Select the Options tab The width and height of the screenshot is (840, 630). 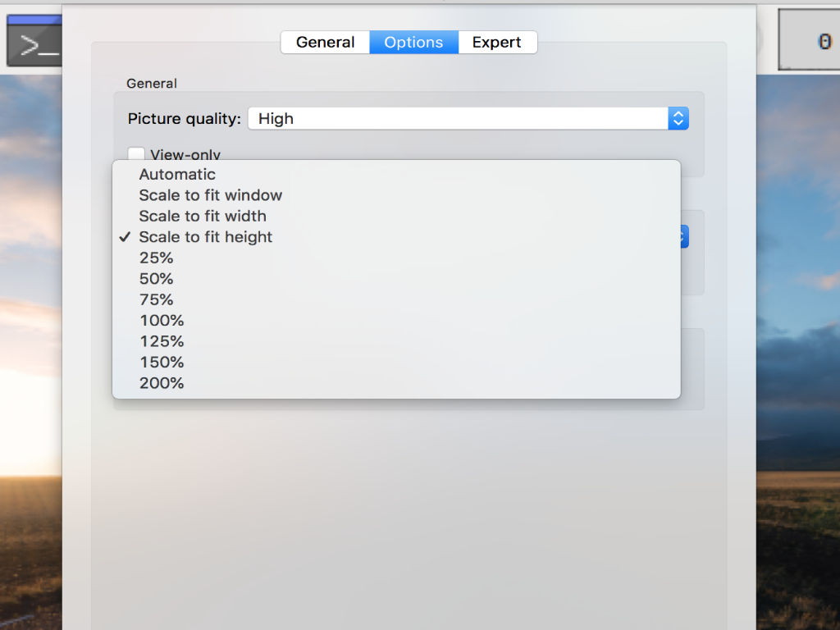[413, 43]
